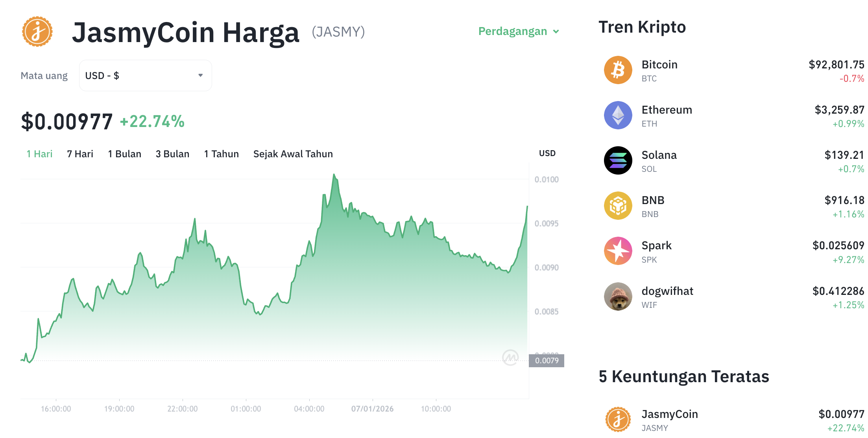Open Bitcoin via its name link

click(659, 64)
